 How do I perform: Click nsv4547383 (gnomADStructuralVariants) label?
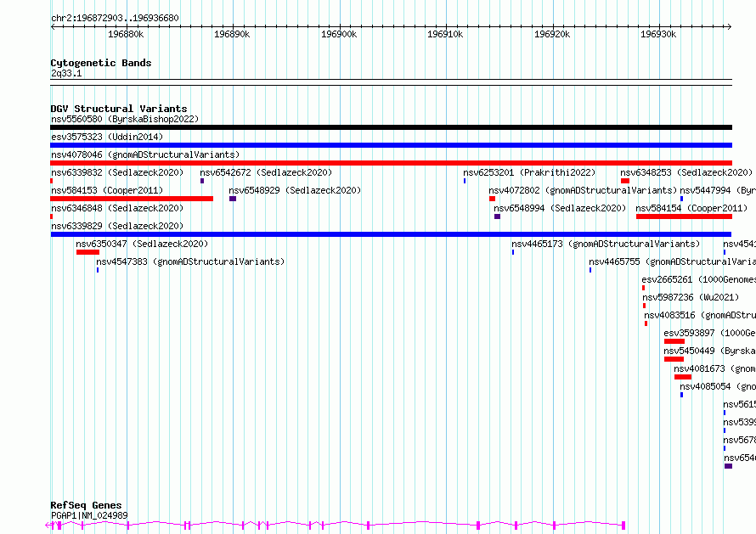click(190, 261)
